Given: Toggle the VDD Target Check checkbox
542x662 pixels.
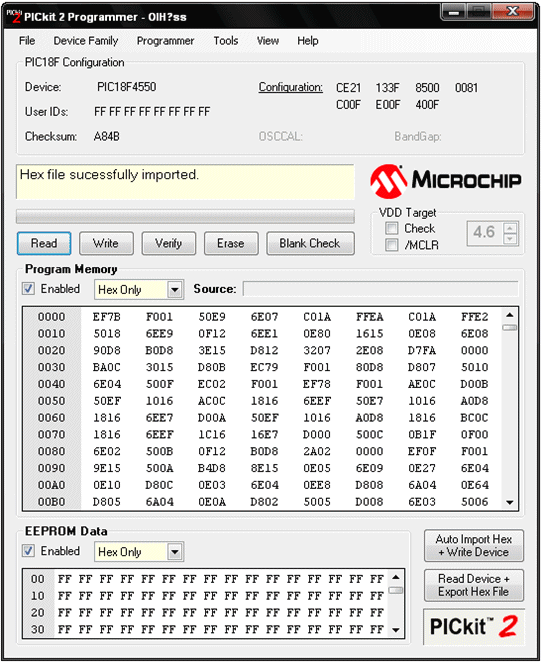Looking at the screenshot, I should click(x=391, y=228).
